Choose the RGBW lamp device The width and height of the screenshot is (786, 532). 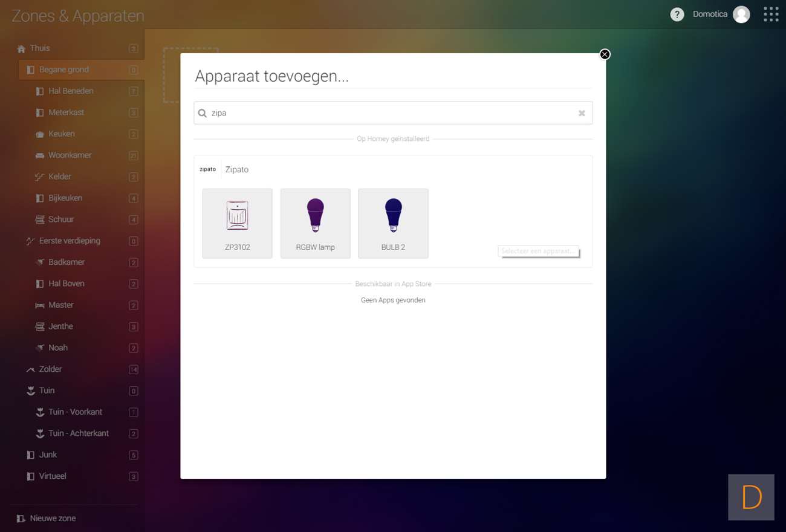tap(316, 224)
